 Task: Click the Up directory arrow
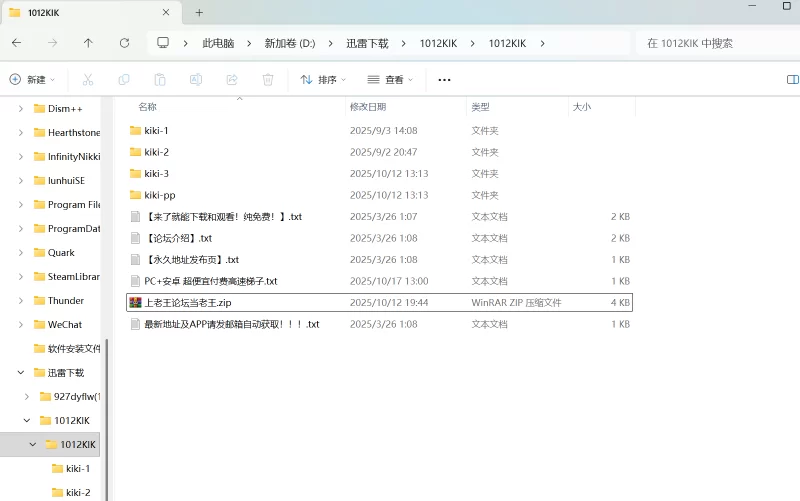click(x=88, y=43)
